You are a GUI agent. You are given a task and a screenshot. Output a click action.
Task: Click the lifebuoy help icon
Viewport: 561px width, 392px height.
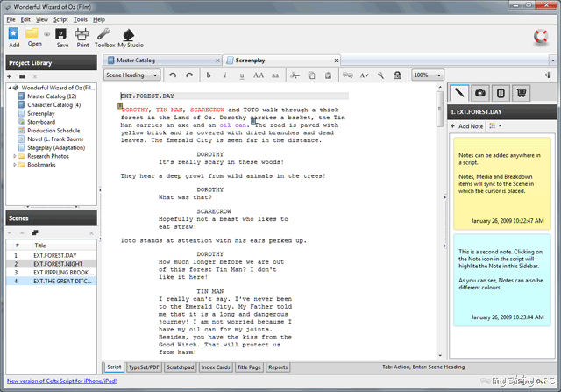pos(541,38)
